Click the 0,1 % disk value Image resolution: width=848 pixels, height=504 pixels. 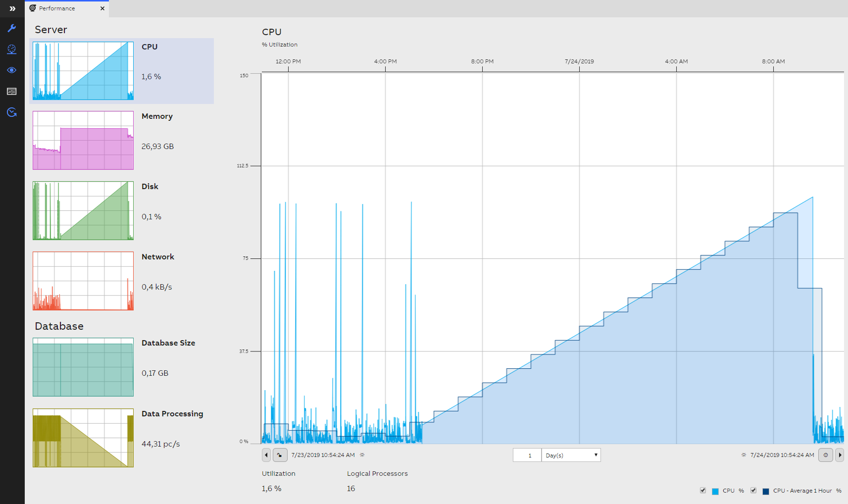pos(151,217)
